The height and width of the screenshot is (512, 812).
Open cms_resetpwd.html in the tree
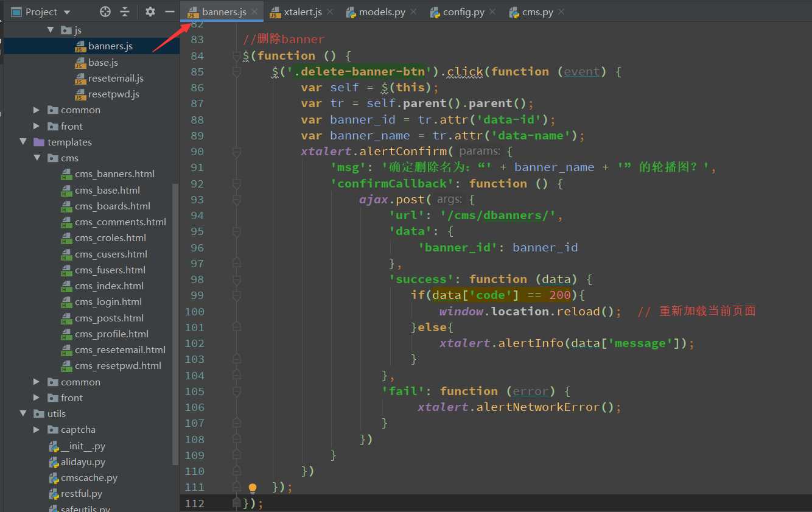click(x=118, y=365)
